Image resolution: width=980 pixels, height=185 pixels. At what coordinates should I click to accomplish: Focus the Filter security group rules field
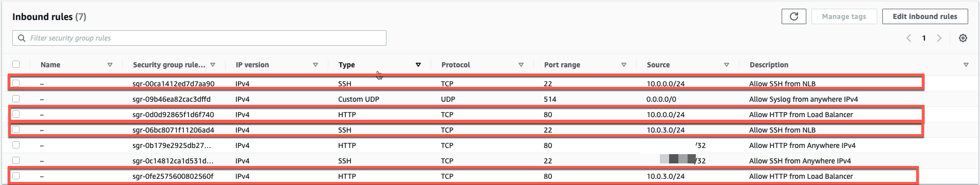click(x=199, y=38)
